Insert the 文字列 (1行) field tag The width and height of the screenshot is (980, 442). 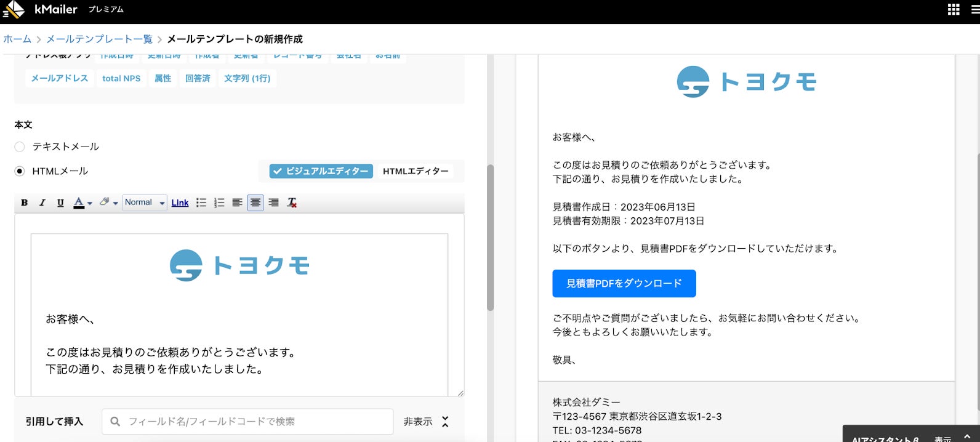247,78
